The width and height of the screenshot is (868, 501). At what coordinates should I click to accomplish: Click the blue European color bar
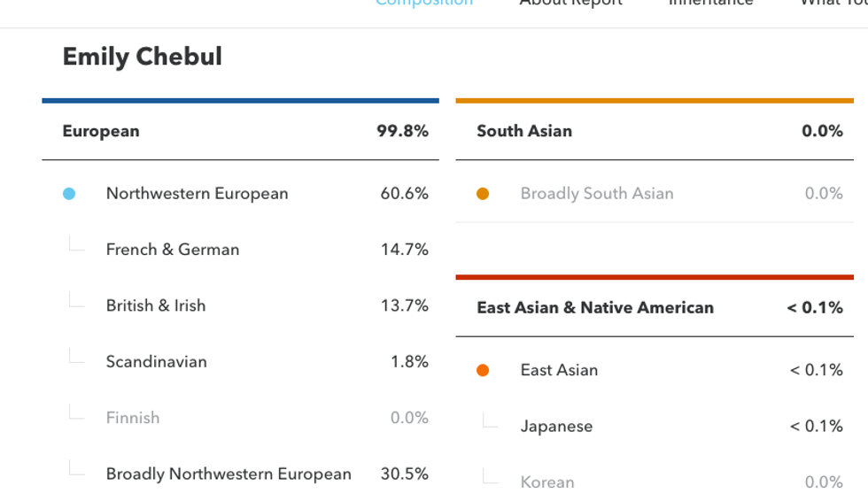[x=240, y=101]
